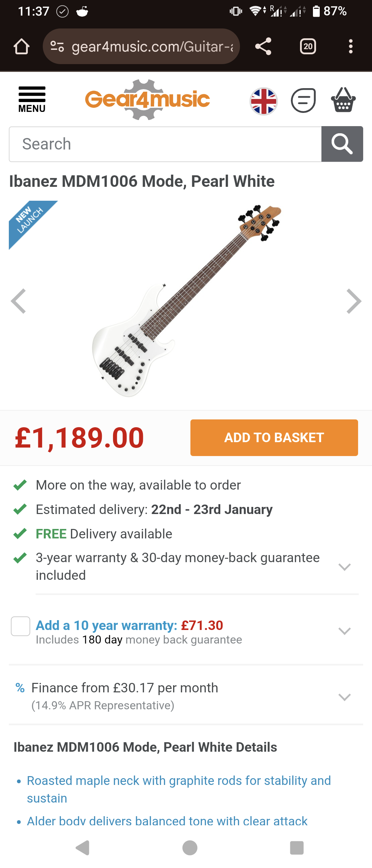The height and width of the screenshot is (868, 372).
Task: Tick the 10 year warranty checkbox
Action: pos(21,626)
